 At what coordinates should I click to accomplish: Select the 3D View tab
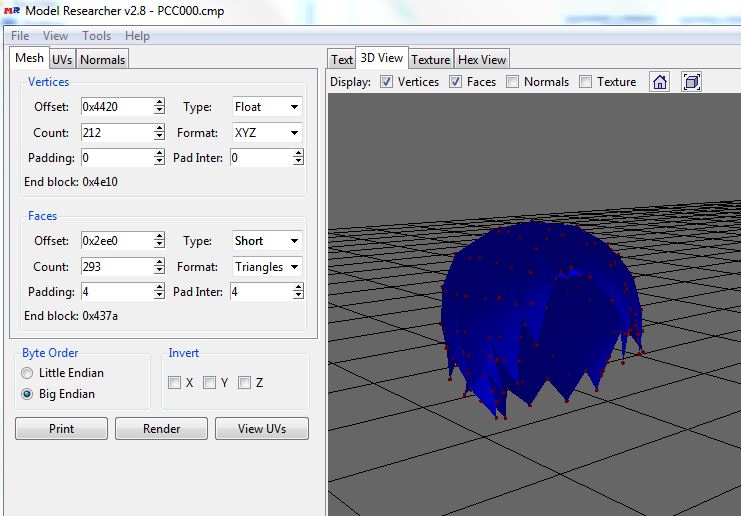(381, 58)
